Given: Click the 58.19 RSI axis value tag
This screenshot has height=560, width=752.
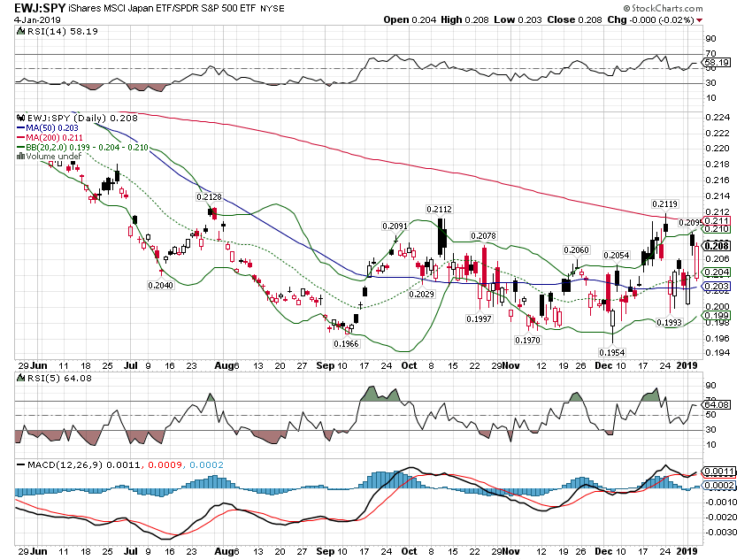Looking at the screenshot, I should pos(717,62).
